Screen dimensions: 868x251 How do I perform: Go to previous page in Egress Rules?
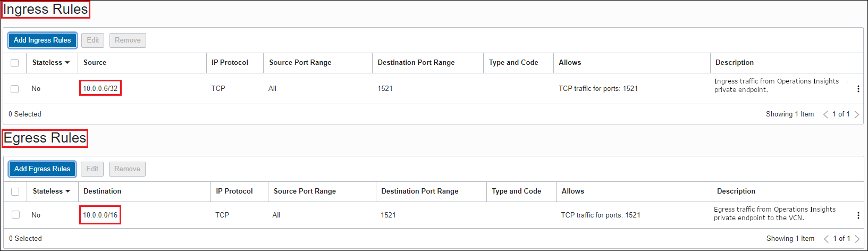coord(826,239)
